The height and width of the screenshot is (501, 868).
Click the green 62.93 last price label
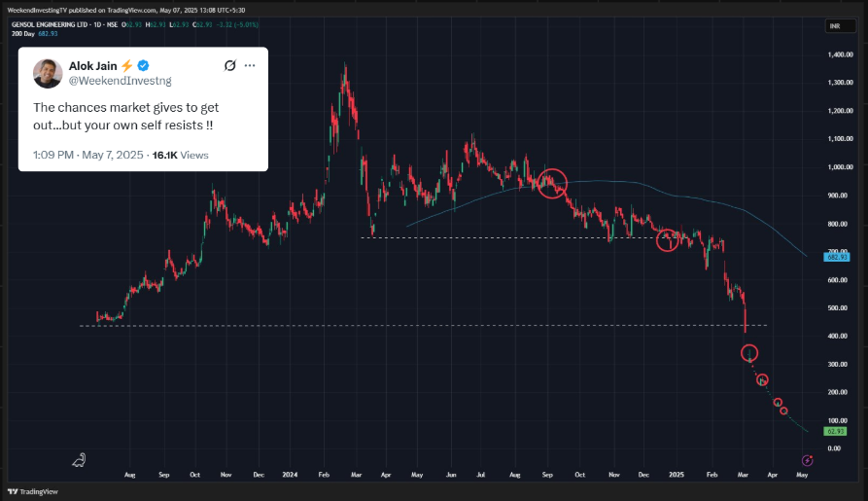click(x=835, y=431)
